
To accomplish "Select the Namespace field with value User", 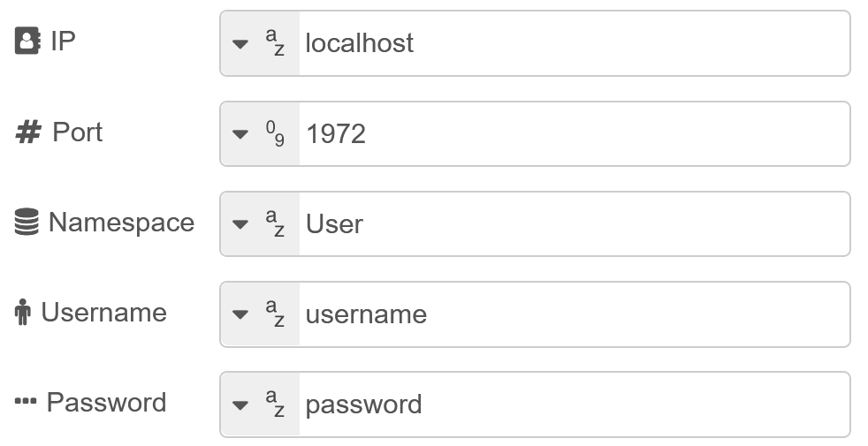I will coord(573,223).
